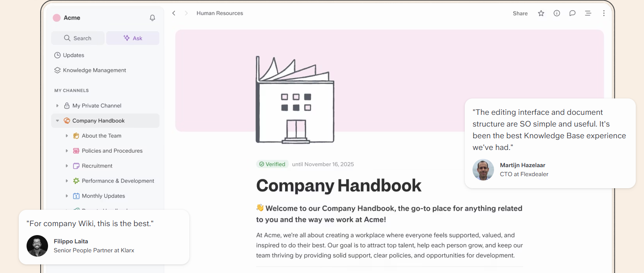The image size is (644, 273).
Task: Star this page as favorite
Action: pos(541,13)
